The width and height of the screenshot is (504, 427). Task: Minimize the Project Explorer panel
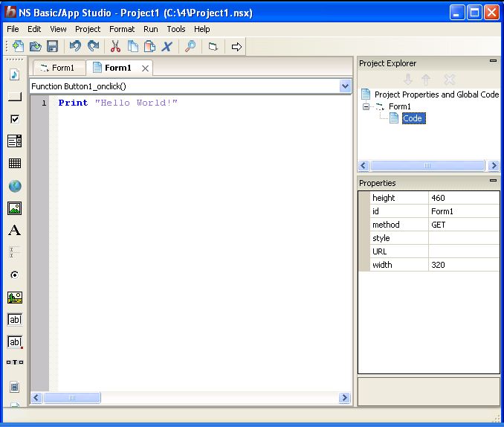[x=493, y=60]
